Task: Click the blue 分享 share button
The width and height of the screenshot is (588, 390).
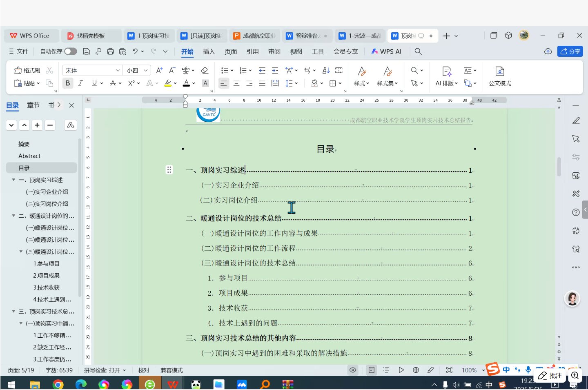Action: tap(570, 51)
